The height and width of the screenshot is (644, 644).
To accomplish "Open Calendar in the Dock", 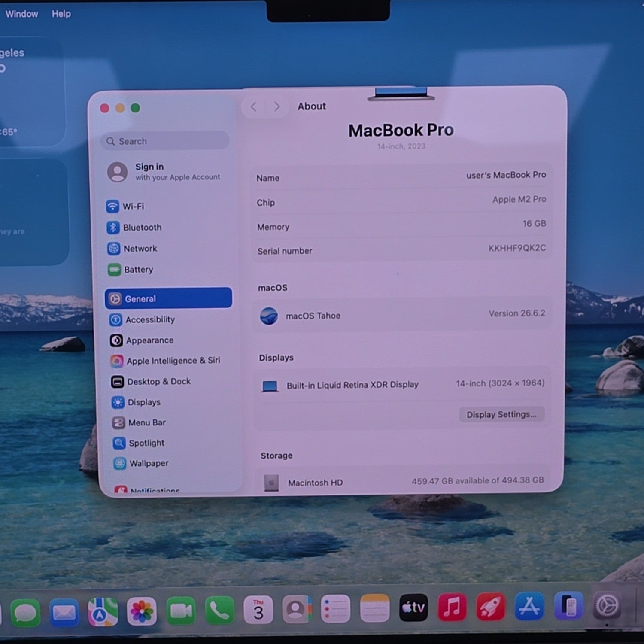I will 258,610.
